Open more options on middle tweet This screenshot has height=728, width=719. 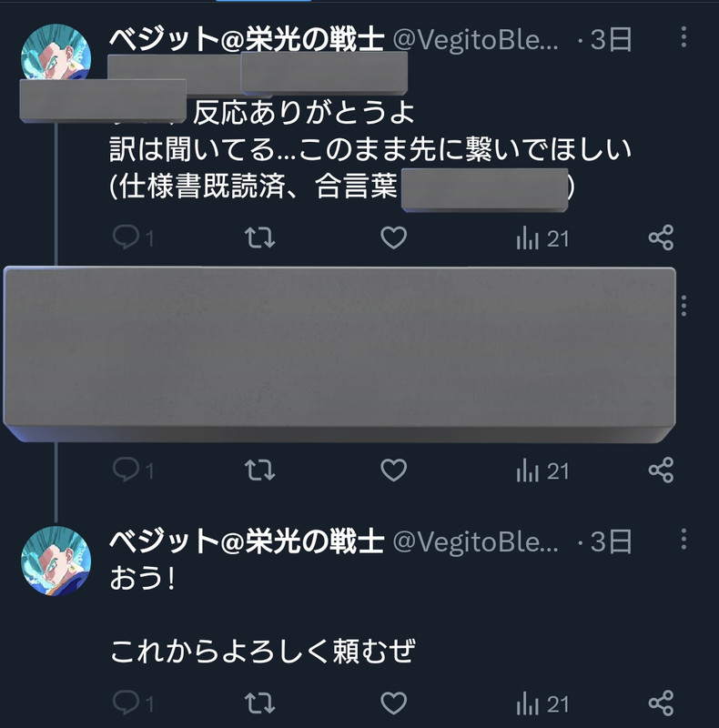(x=684, y=306)
